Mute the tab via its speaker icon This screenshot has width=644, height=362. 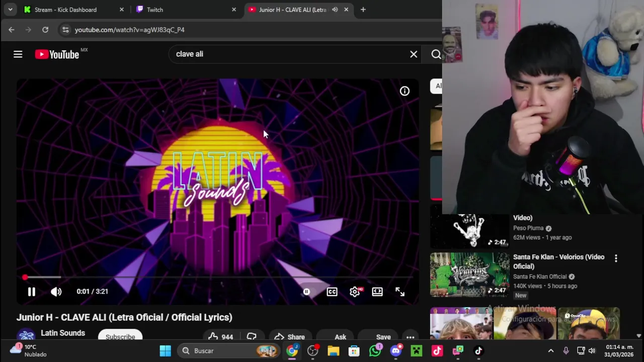coord(335,10)
